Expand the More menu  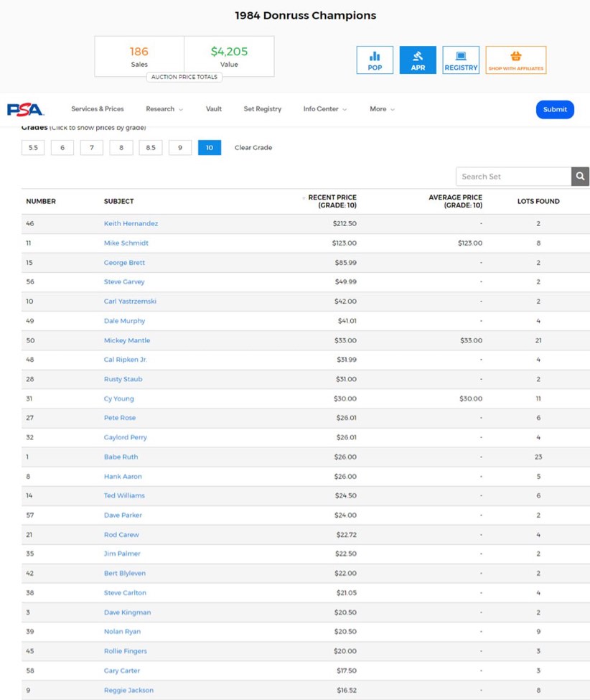[x=382, y=109]
